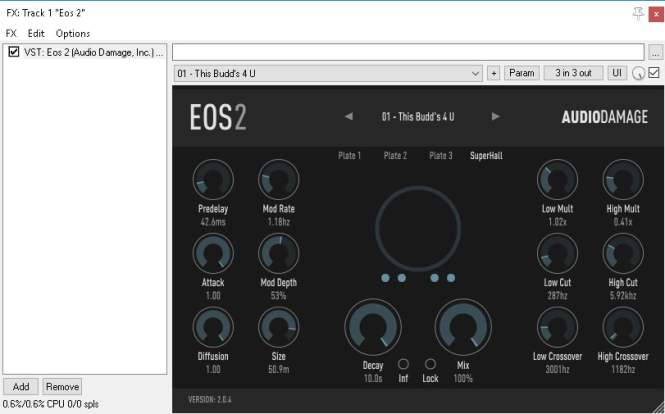The width and height of the screenshot is (665, 414).
Task: Click the Mod Rate knob
Action: tap(279, 180)
